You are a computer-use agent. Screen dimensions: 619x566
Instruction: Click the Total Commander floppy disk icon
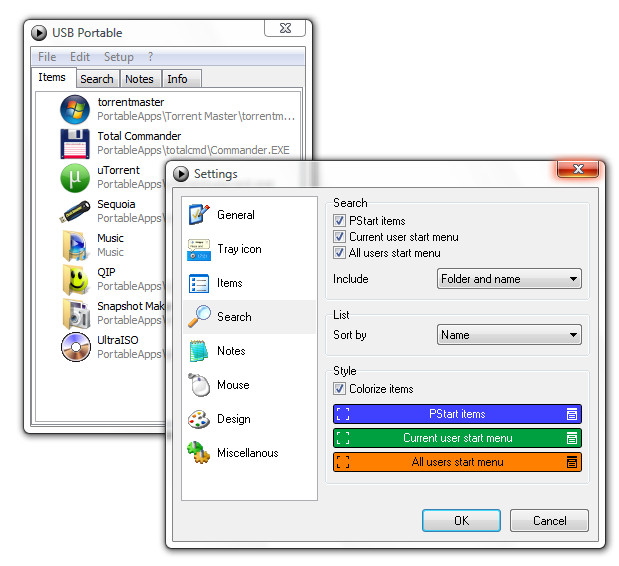75,144
